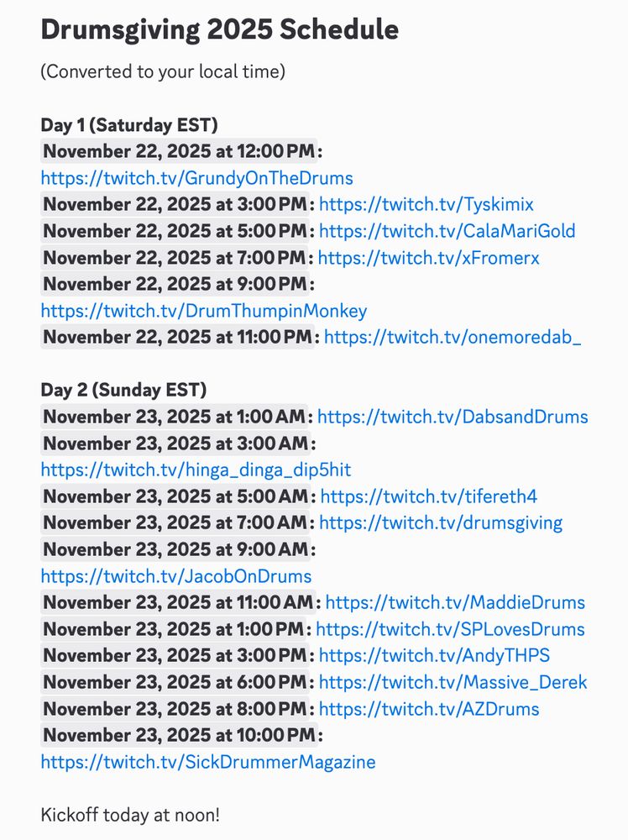Open the Tyskimix Twitch link

click(x=426, y=205)
